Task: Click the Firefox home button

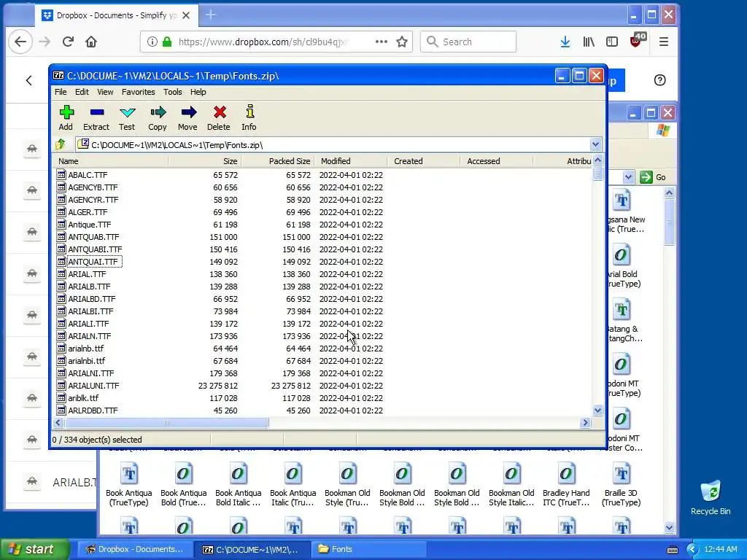Action: tap(91, 42)
